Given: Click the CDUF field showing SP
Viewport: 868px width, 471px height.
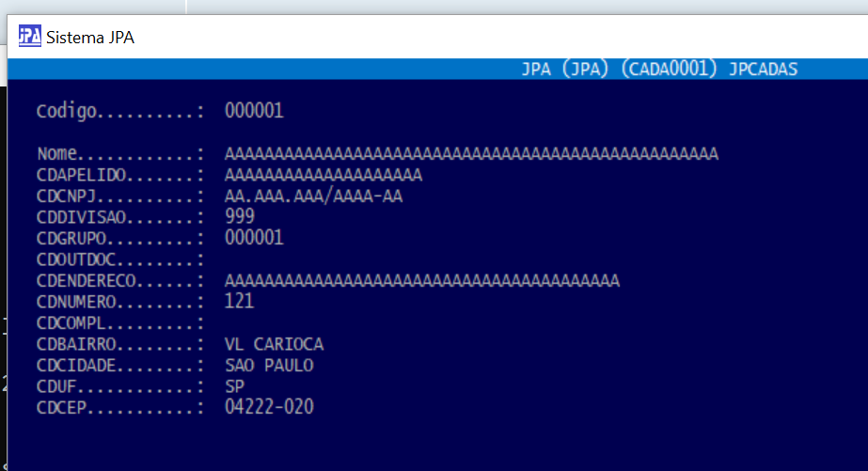Looking at the screenshot, I should 235,386.
